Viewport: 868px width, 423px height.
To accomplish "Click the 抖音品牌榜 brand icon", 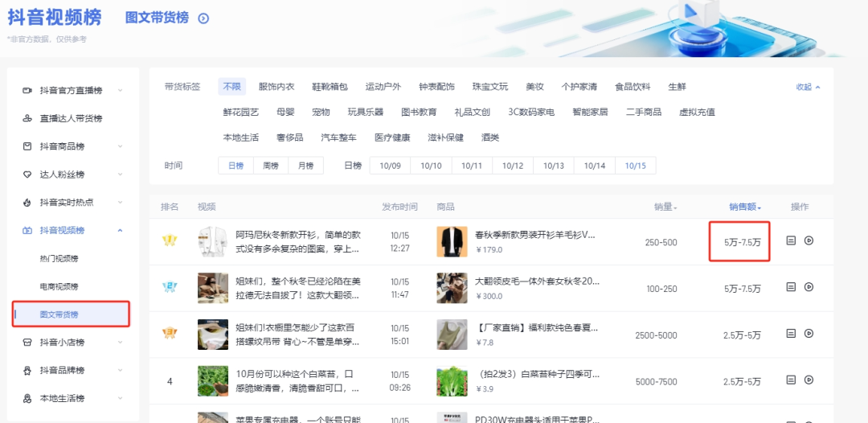I will tap(27, 370).
